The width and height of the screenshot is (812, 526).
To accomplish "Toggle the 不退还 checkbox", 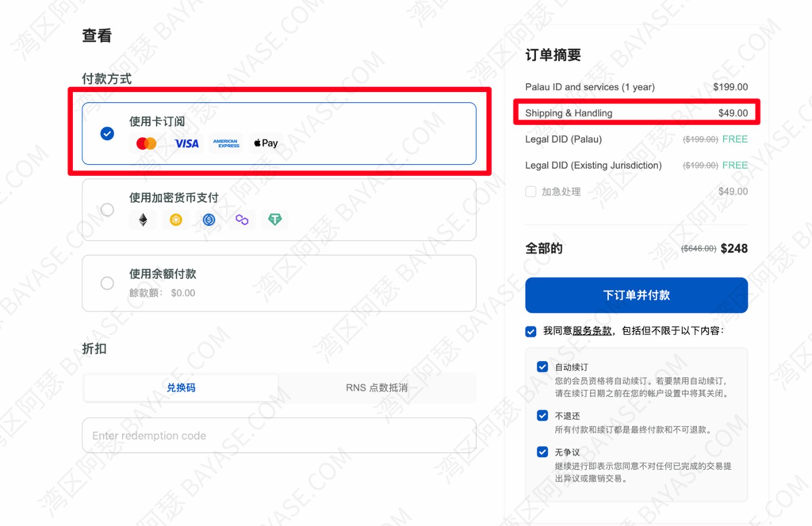I will pyautogui.click(x=543, y=415).
